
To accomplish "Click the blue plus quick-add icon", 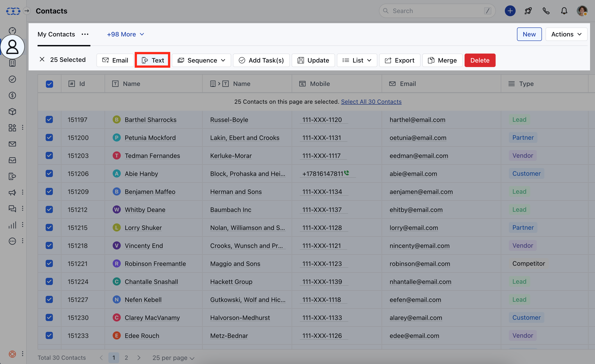I will click(x=510, y=11).
